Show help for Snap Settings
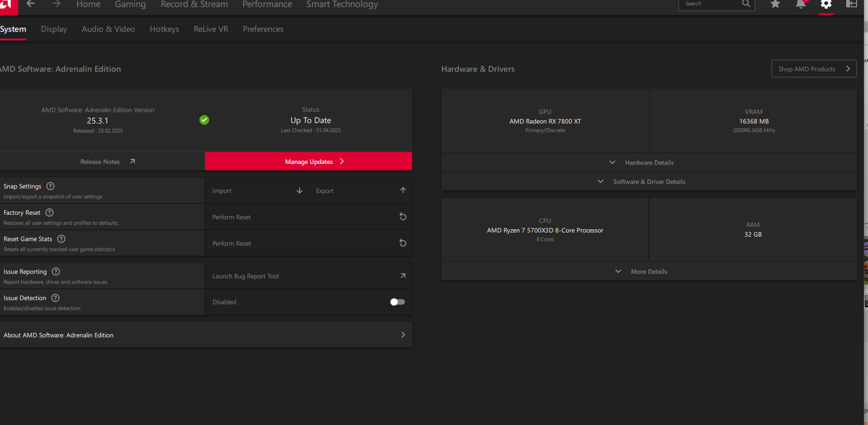This screenshot has height=425, width=868. [x=50, y=186]
